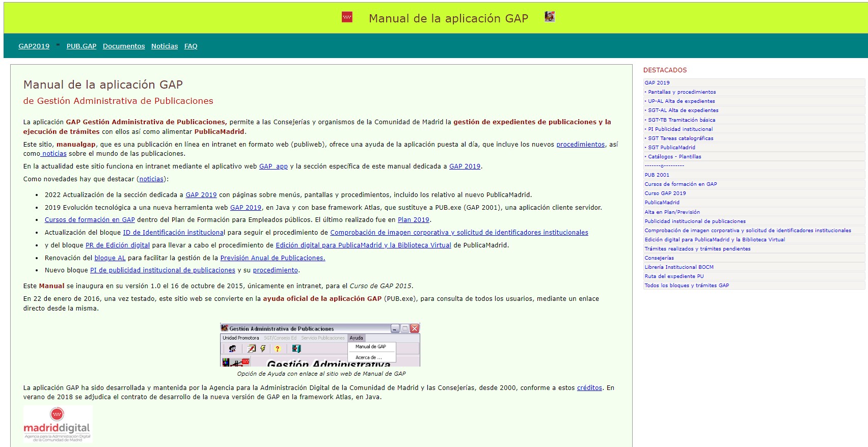Click the image caption 'Opción de Ayuda con enlace'
Image resolution: width=868 pixels, height=447 pixels.
(321, 374)
